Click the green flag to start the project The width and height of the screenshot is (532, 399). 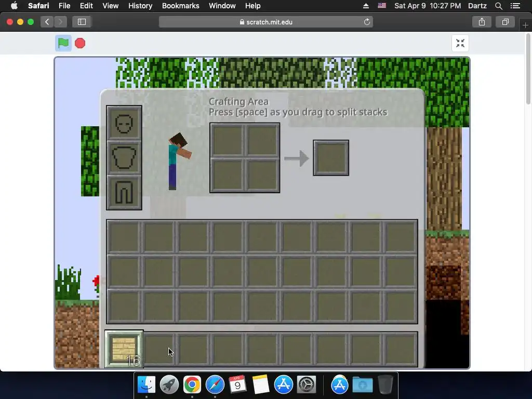(63, 43)
